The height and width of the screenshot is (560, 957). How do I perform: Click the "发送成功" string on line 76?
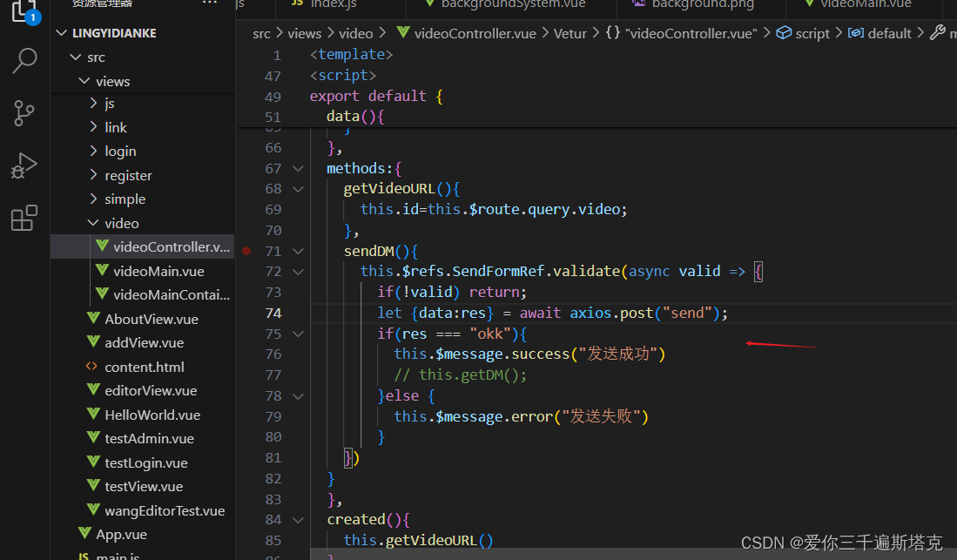[x=617, y=354]
